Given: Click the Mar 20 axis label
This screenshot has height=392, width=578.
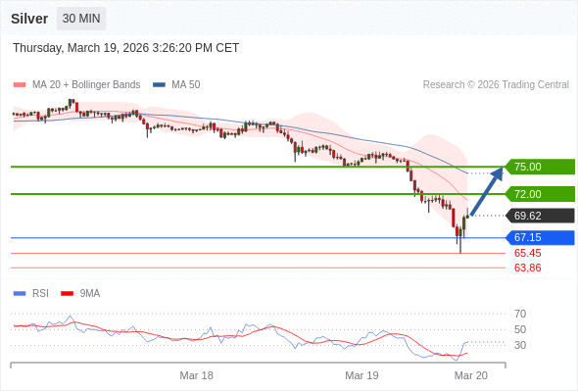Looking at the screenshot, I should [471, 375].
